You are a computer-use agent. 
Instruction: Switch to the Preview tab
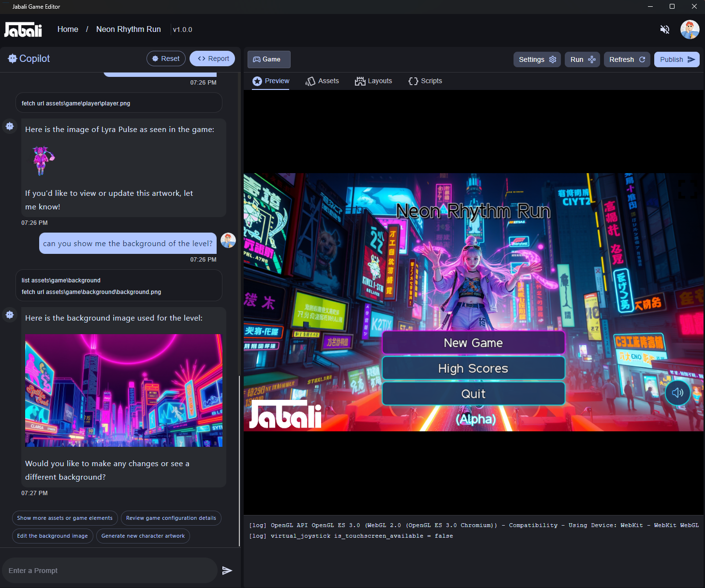(271, 81)
